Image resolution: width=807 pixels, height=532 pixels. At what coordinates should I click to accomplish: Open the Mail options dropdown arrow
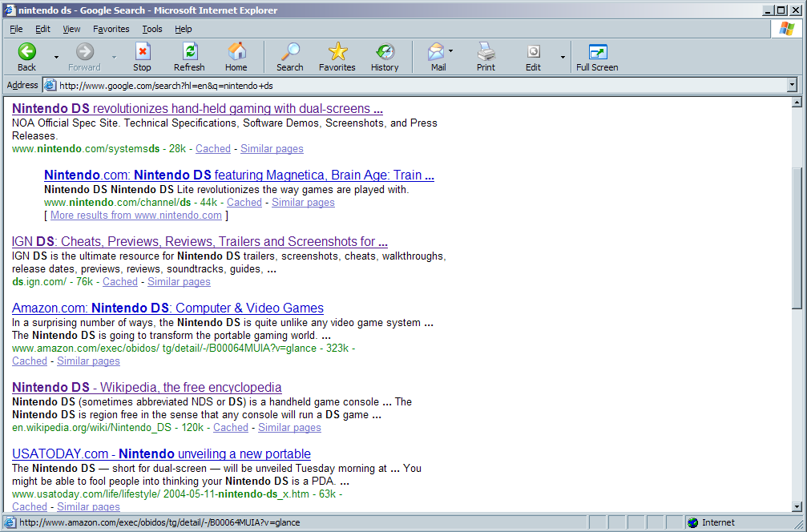pos(450,51)
